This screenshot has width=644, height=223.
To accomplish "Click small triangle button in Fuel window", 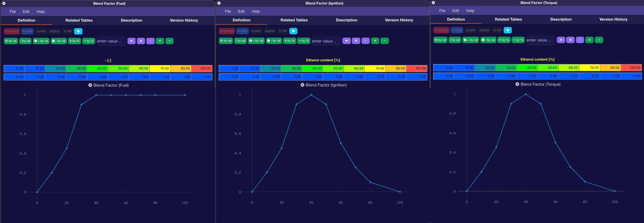I will pos(150,41).
